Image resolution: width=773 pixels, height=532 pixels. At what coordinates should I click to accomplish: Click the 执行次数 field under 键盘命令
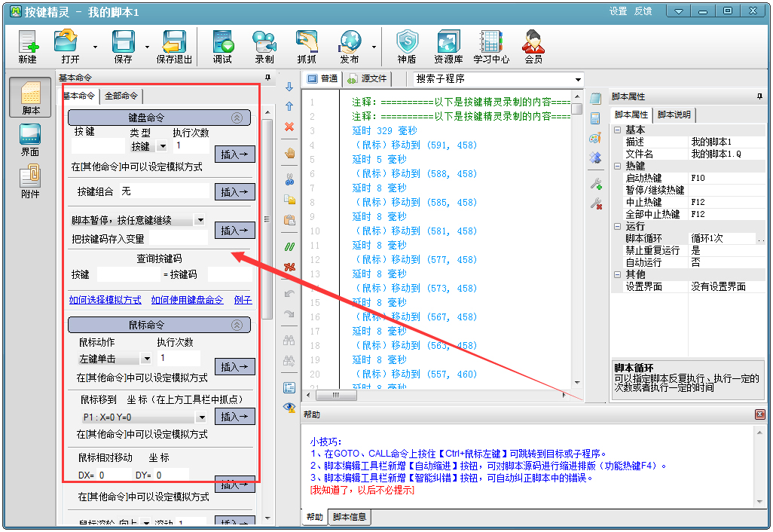(x=192, y=146)
